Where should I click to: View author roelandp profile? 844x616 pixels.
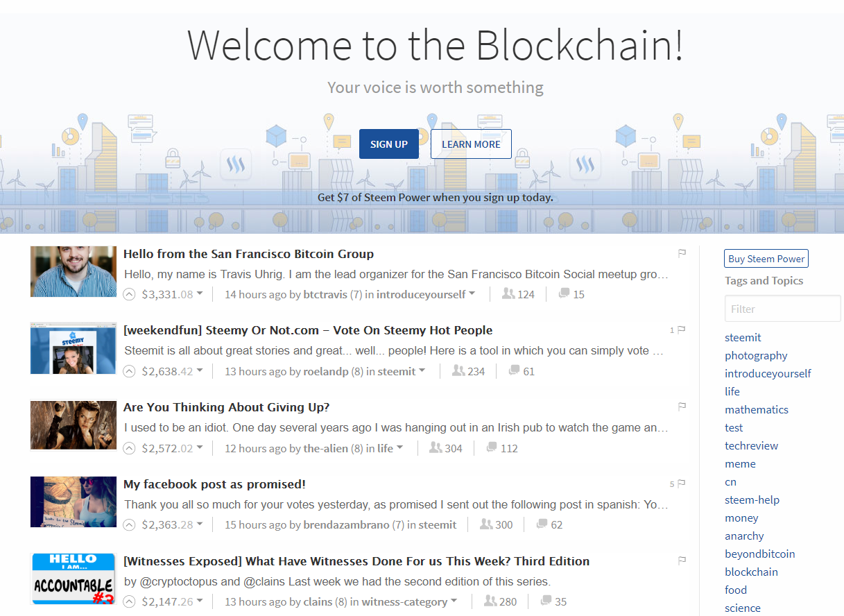pos(326,371)
